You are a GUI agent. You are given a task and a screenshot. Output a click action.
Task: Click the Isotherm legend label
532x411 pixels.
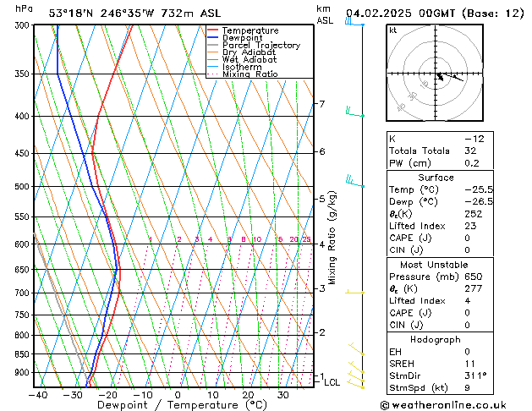point(242,67)
